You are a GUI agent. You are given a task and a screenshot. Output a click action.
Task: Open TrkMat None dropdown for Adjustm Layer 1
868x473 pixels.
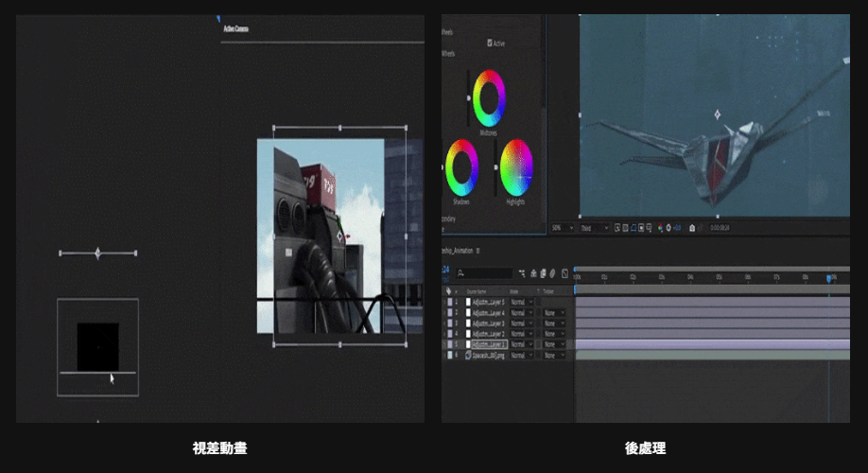[x=554, y=344]
